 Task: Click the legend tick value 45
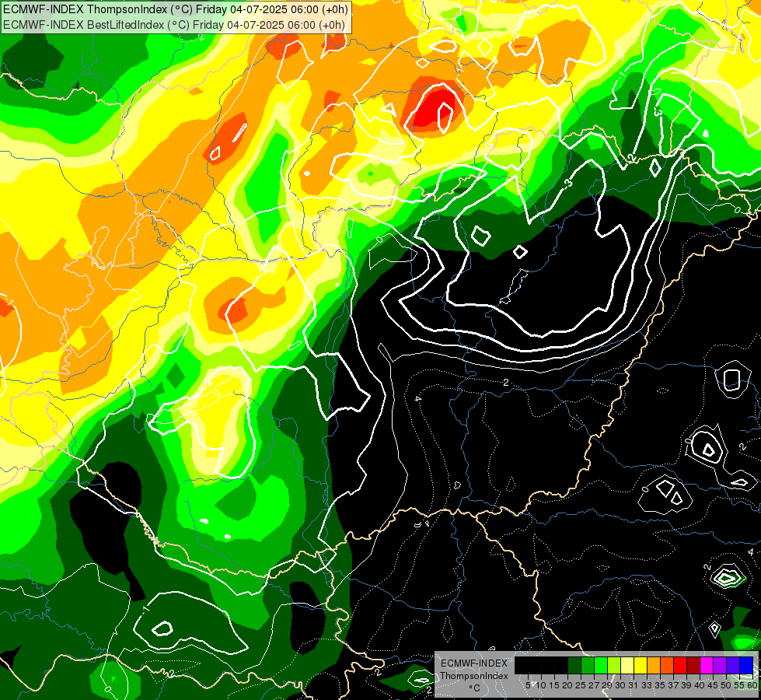713,685
